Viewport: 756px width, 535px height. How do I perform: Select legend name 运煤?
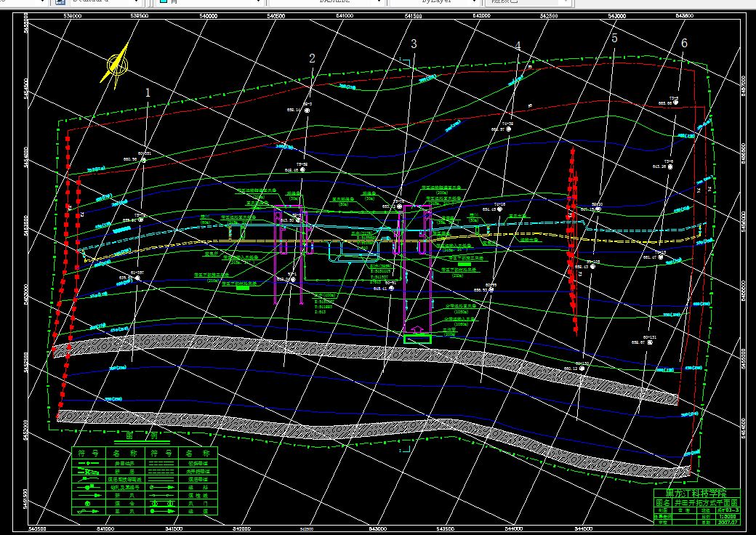coord(198,512)
